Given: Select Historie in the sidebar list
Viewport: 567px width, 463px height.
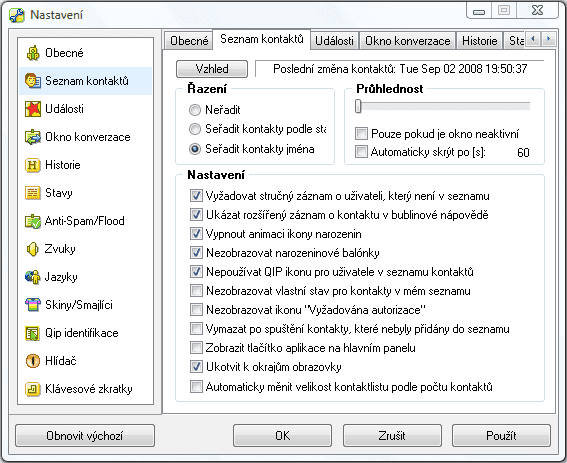Looking at the screenshot, I should click(x=86, y=165).
